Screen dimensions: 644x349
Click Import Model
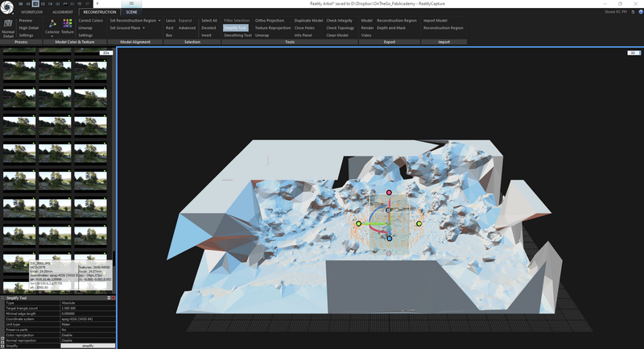pyautogui.click(x=435, y=21)
